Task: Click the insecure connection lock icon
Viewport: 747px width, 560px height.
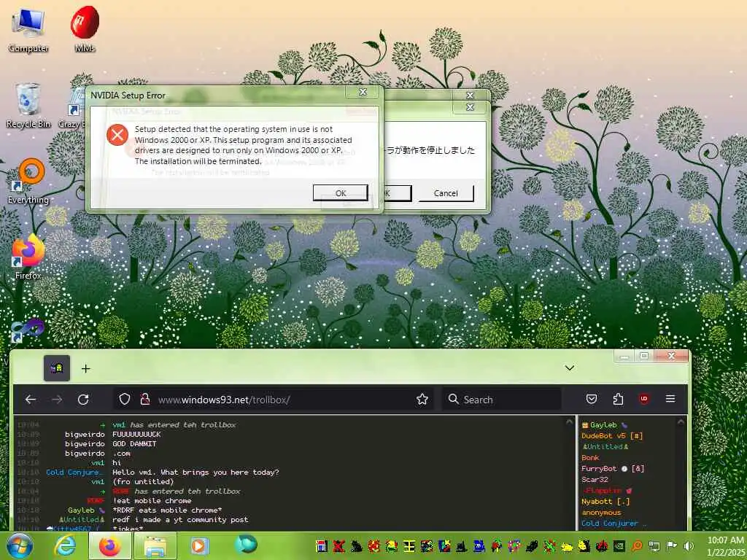Action: pyautogui.click(x=145, y=399)
